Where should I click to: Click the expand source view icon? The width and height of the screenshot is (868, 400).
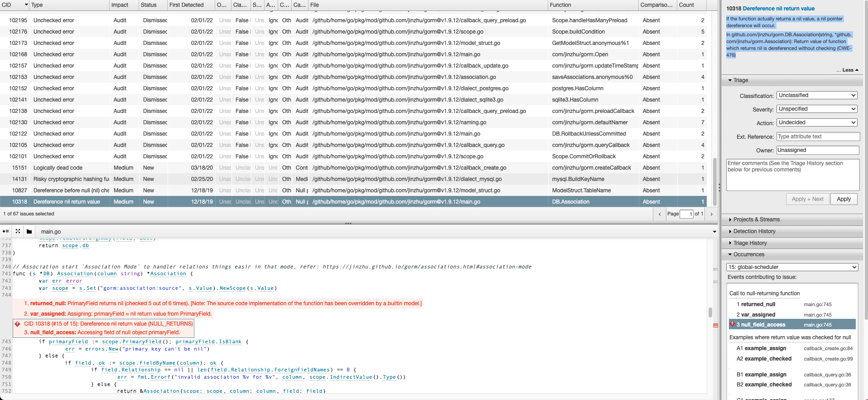(x=18, y=231)
